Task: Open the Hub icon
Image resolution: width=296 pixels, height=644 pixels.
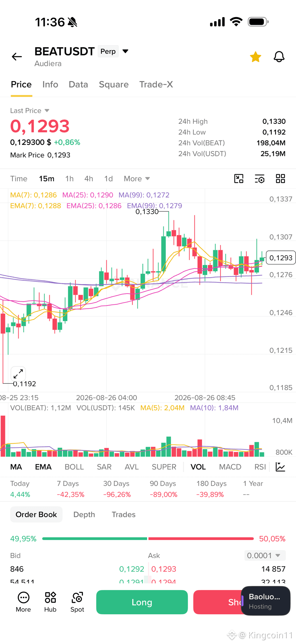Action: (50, 602)
